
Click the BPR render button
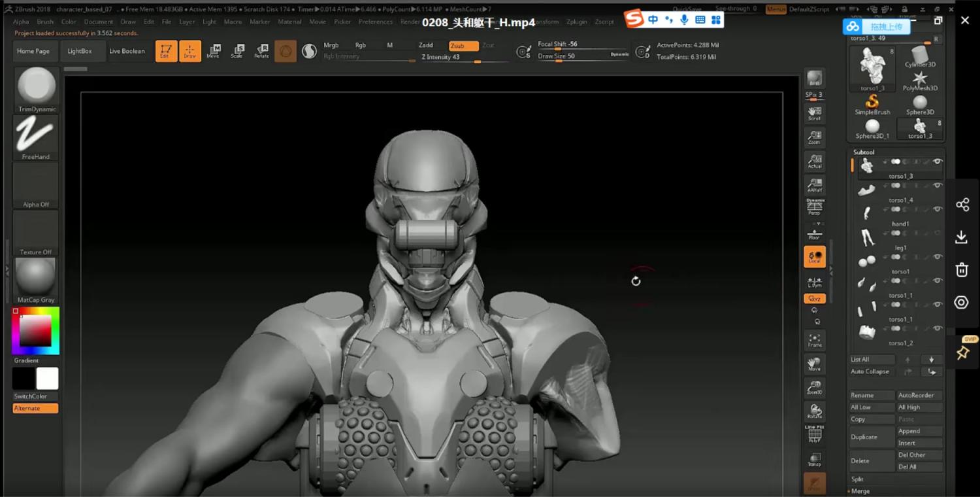815,80
